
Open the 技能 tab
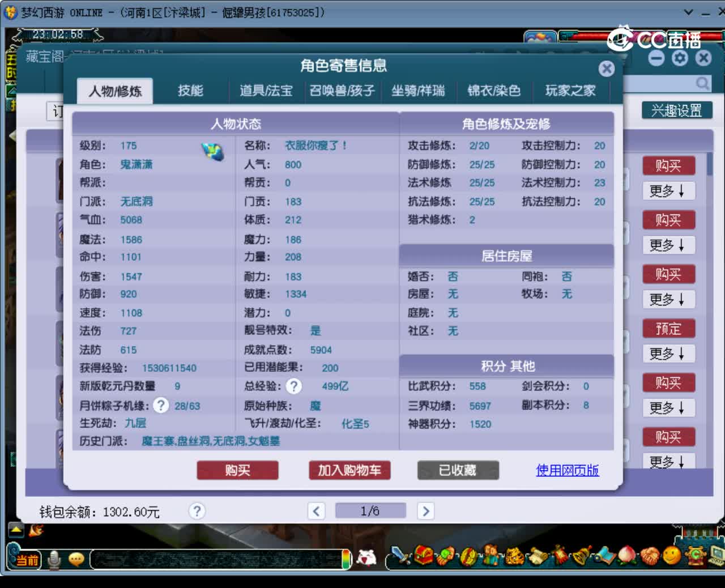[190, 91]
